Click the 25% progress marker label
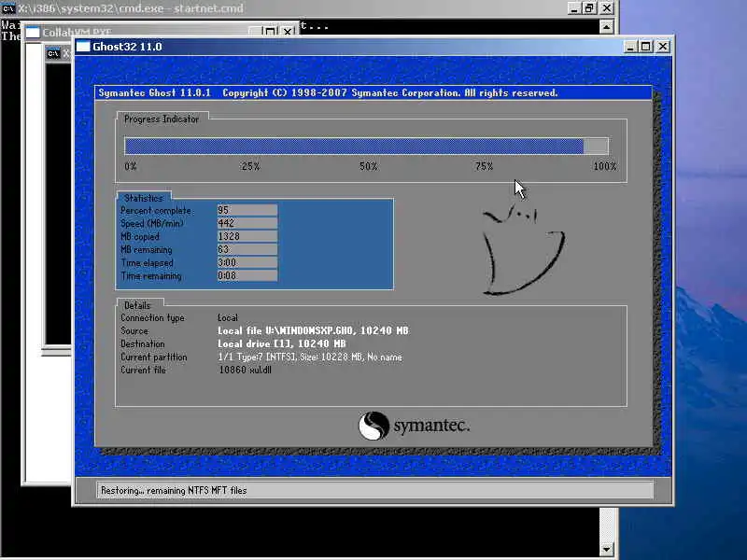The image size is (747, 560). pyautogui.click(x=250, y=166)
